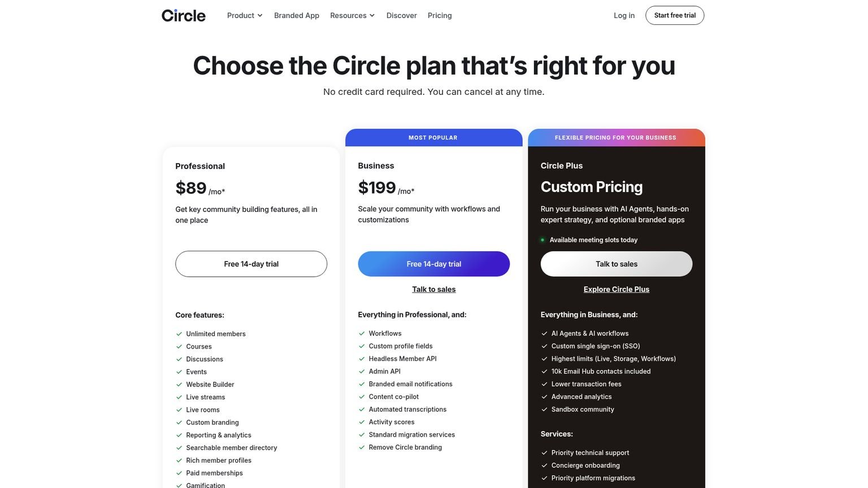
Task: Click the checkmark next to Remove Circle branding
Action: 362,447
